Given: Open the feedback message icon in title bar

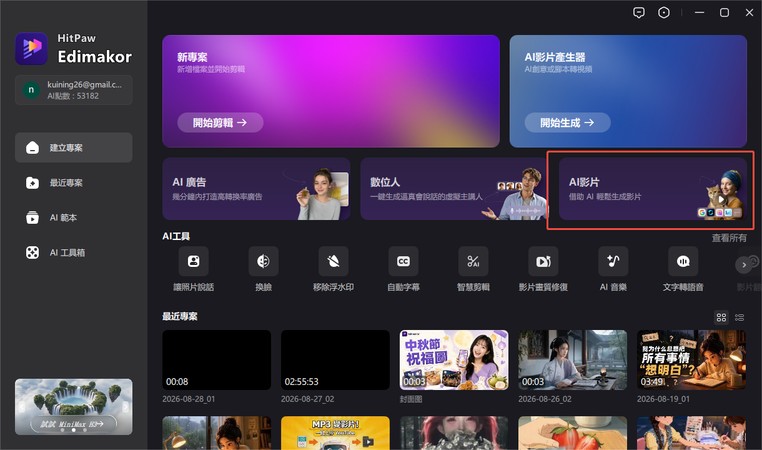Looking at the screenshot, I should coord(639,13).
